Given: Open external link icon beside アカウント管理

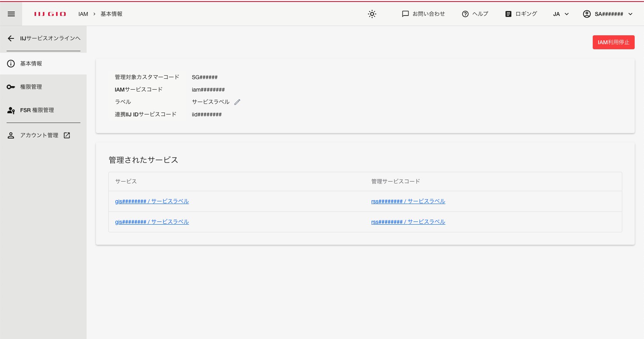Looking at the screenshot, I should click(67, 135).
